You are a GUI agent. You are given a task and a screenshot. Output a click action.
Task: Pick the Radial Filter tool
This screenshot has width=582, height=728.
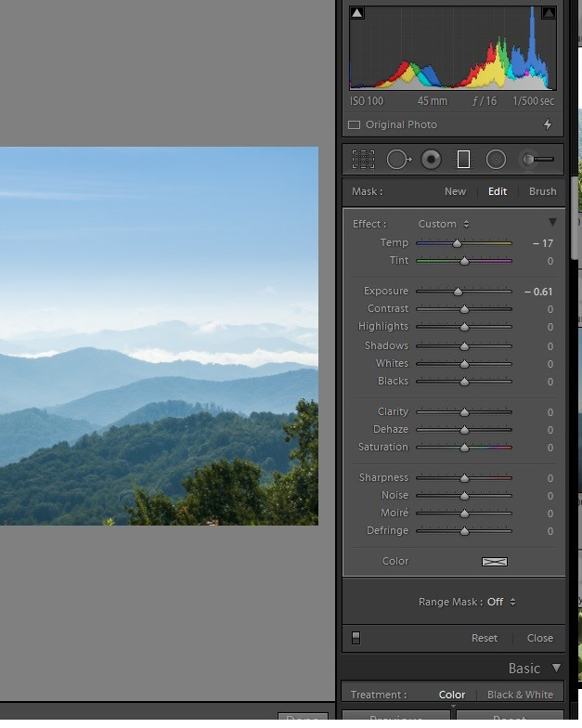(x=496, y=160)
